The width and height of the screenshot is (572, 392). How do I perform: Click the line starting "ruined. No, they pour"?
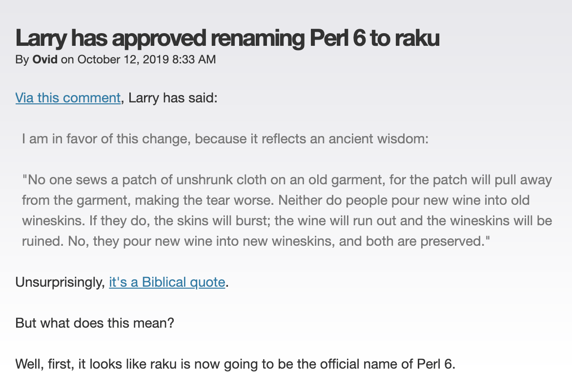[256, 241]
